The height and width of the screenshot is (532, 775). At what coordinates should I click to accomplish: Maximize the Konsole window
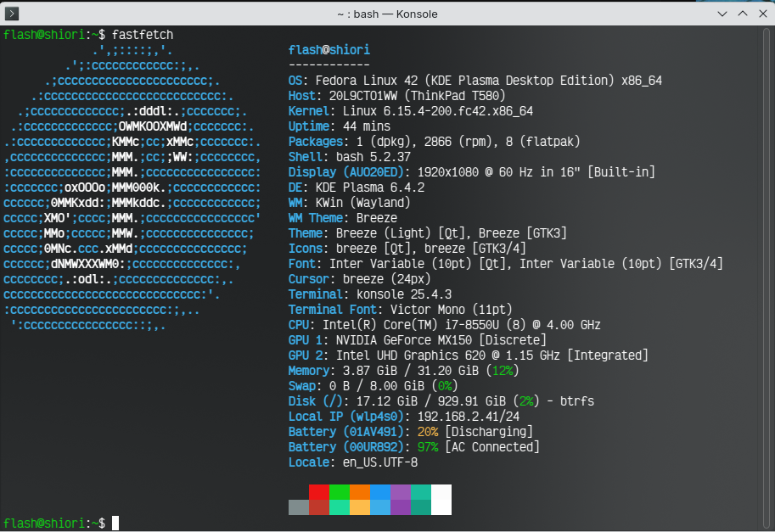[743, 14]
